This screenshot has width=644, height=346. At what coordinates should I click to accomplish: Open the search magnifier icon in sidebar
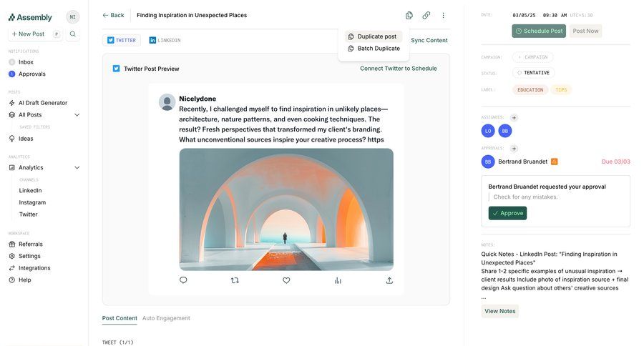73,34
